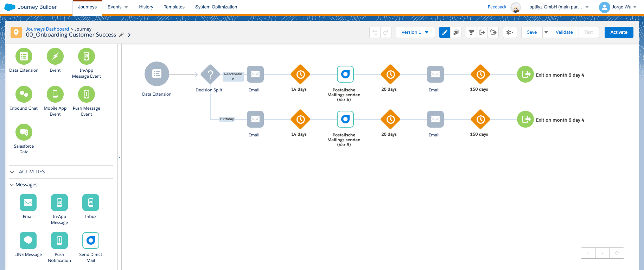The image size is (644, 270).
Task: Click the Einstein avatar icon in header
Action: coord(516,7)
